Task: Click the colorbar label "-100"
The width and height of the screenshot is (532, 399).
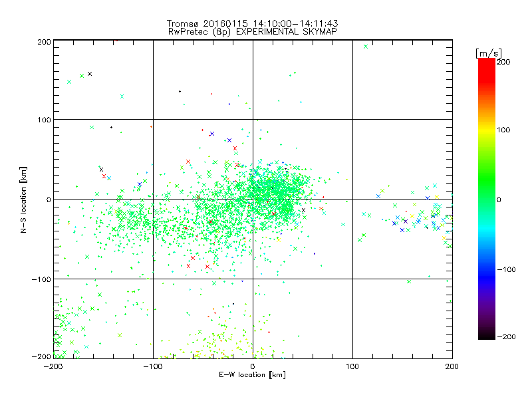Action: (506, 270)
